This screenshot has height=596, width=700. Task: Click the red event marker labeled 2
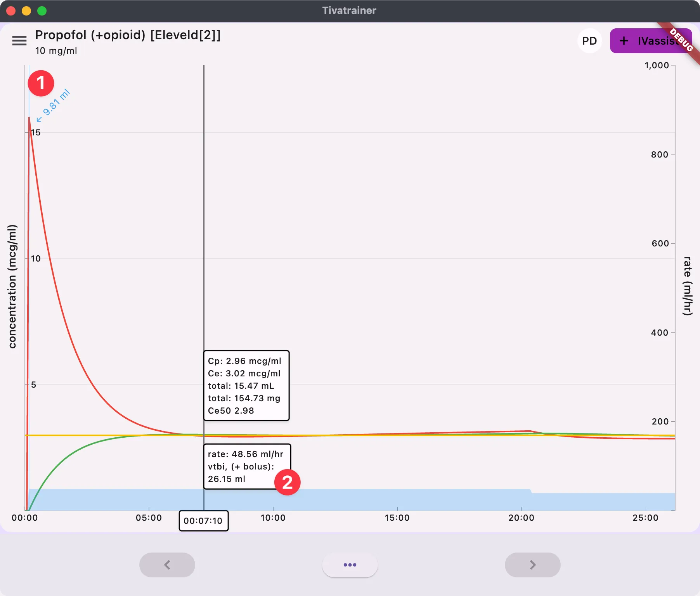coord(287,483)
